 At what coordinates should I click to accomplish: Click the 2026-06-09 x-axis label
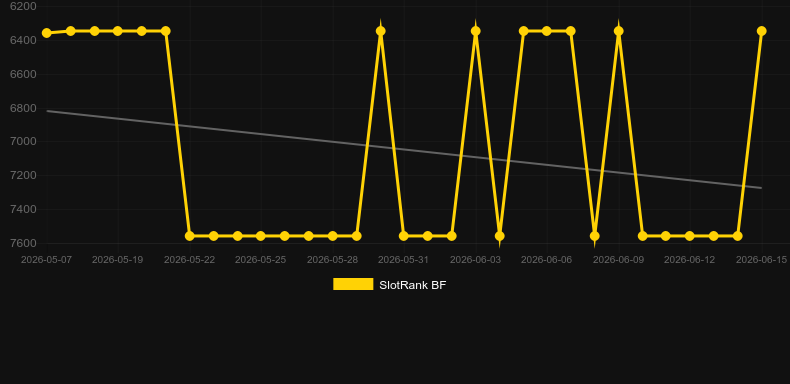pyautogui.click(x=619, y=260)
